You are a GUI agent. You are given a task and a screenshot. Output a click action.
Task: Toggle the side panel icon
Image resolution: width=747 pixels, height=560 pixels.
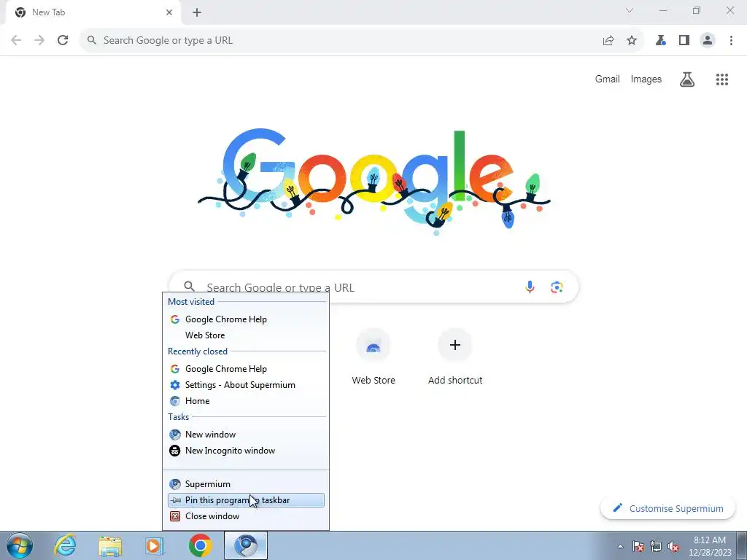684,41
